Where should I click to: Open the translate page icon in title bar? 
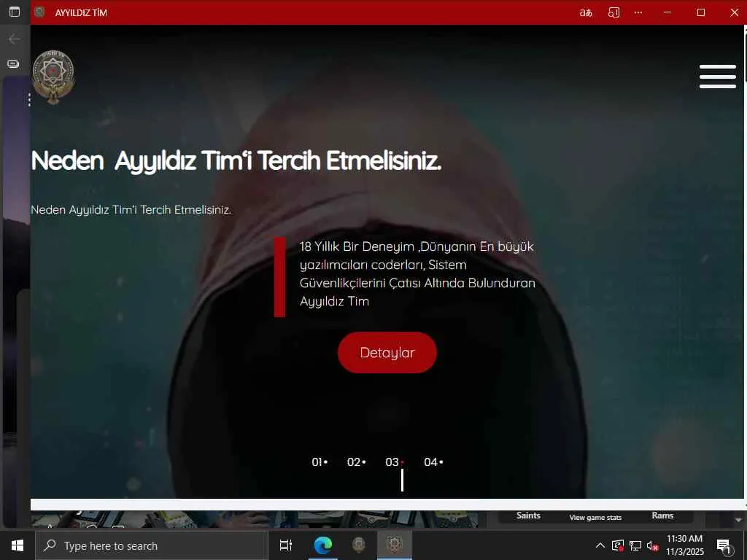point(586,13)
